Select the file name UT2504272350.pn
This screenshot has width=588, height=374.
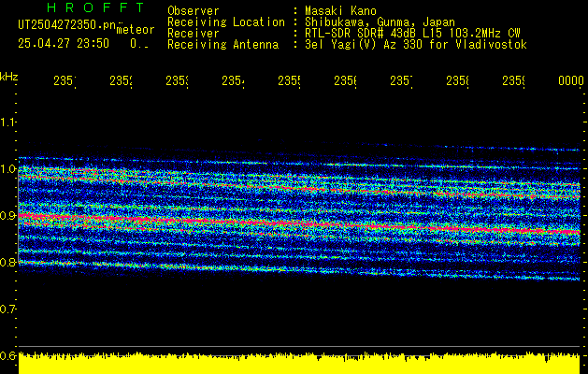[x=66, y=24]
